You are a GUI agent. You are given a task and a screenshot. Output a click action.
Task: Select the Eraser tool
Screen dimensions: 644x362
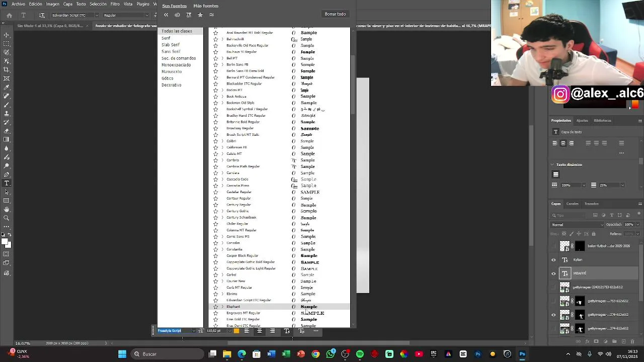point(7,131)
